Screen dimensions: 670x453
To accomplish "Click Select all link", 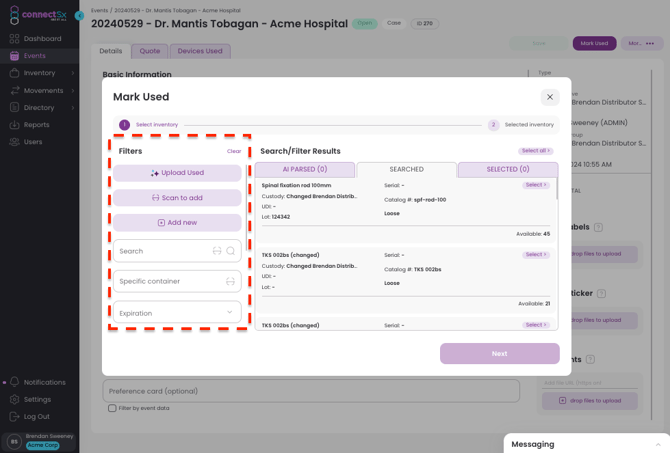I will click(536, 151).
